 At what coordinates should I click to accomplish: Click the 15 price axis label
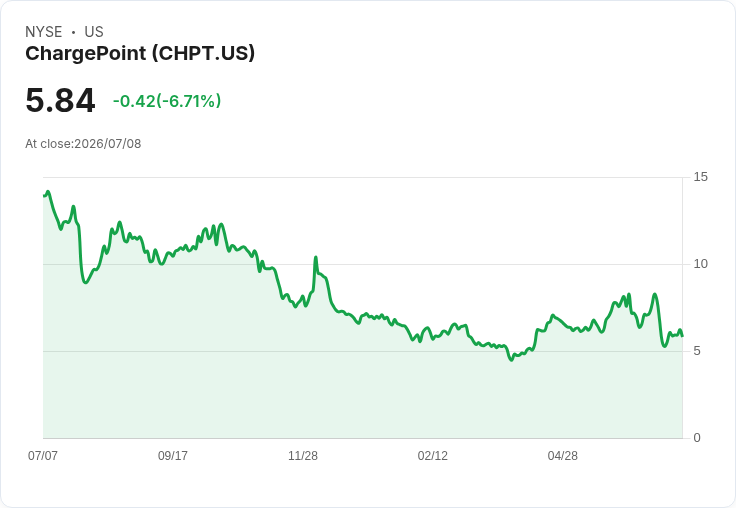700,177
